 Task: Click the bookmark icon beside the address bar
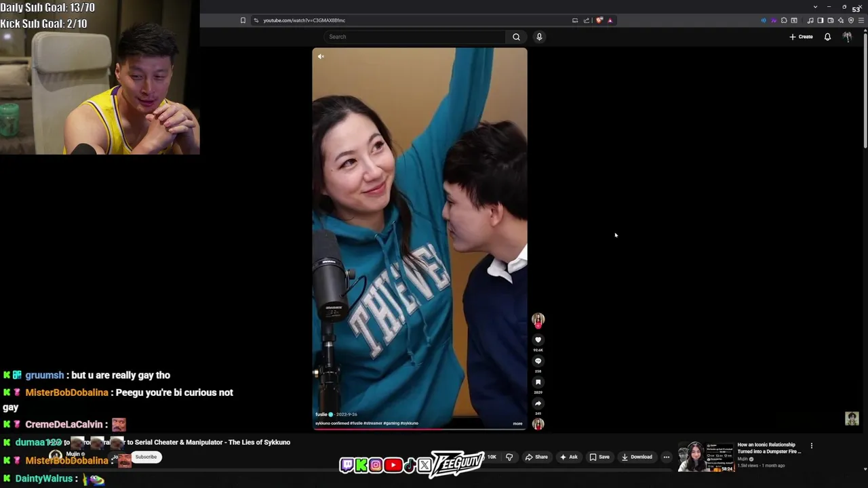point(243,20)
